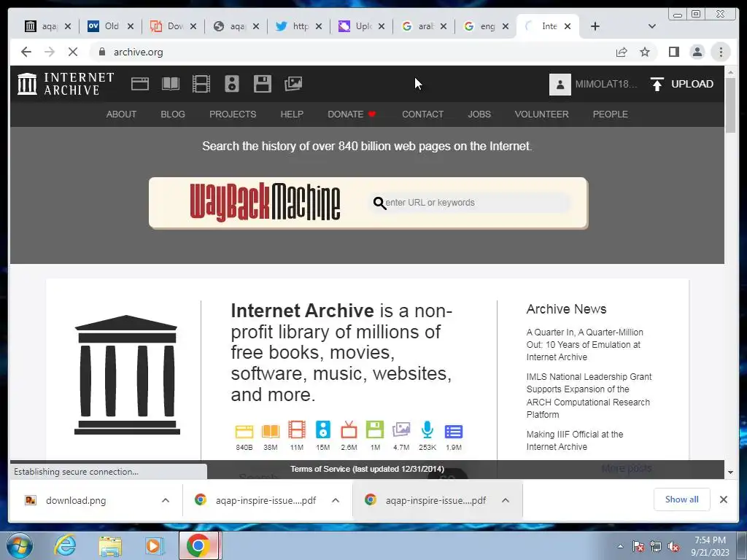Open the Chrome side panel
The image size is (747, 560).
[673, 52]
